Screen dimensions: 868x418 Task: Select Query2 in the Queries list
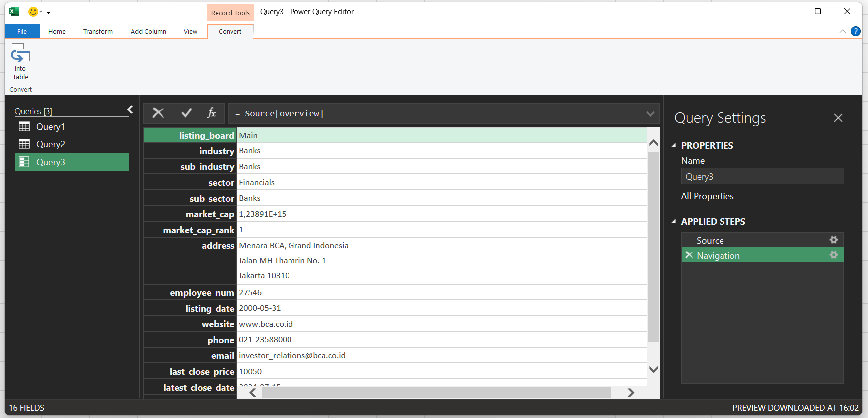pos(72,144)
